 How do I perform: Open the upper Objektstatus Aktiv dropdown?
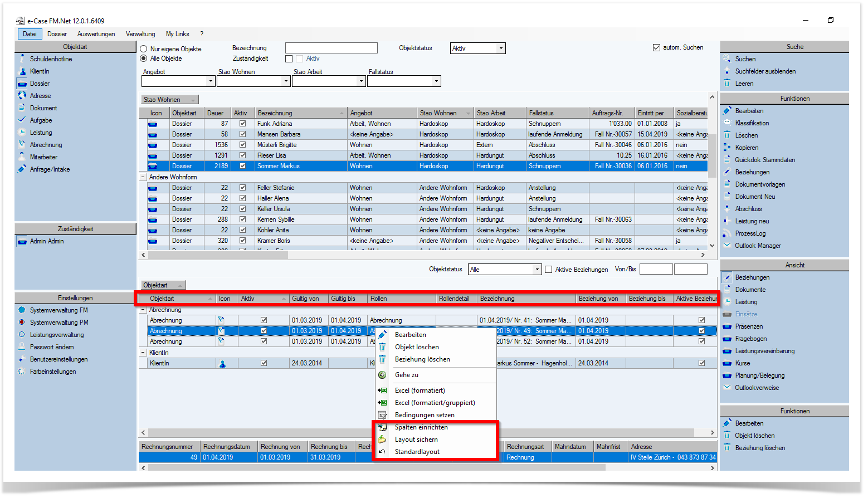501,48
